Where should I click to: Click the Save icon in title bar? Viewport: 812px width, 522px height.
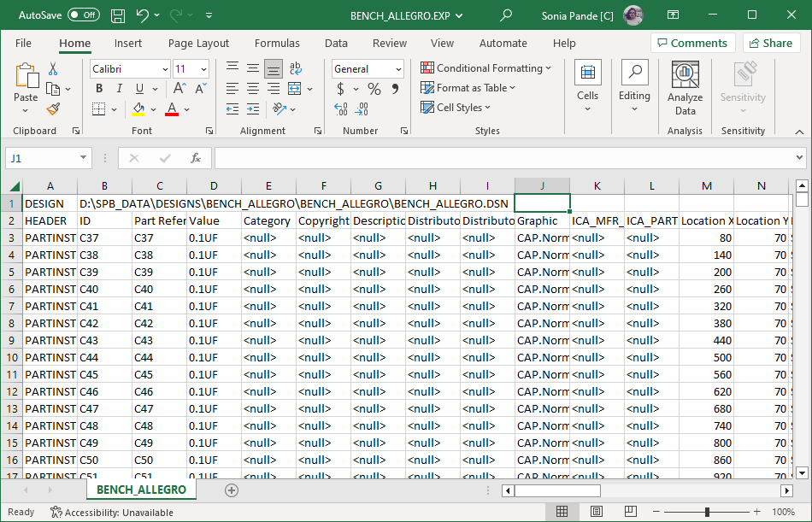point(118,15)
